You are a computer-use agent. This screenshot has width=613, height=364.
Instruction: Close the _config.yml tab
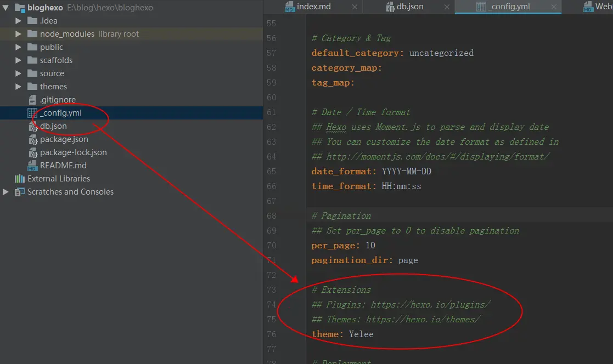coord(554,7)
